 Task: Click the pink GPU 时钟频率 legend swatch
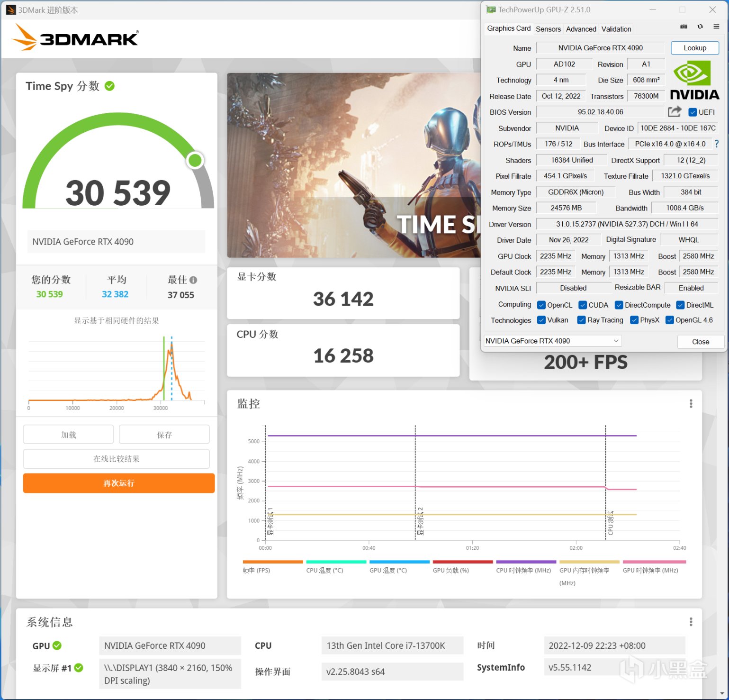click(x=655, y=562)
